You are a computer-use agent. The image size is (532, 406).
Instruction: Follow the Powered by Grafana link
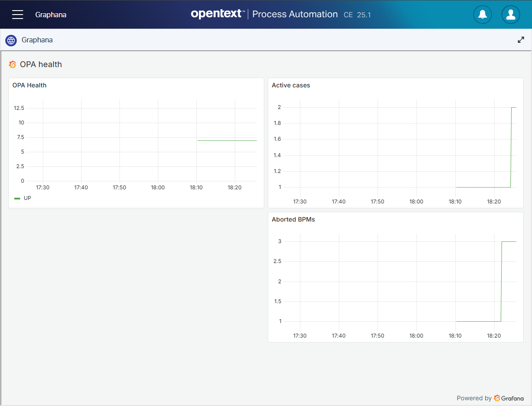[490, 398]
